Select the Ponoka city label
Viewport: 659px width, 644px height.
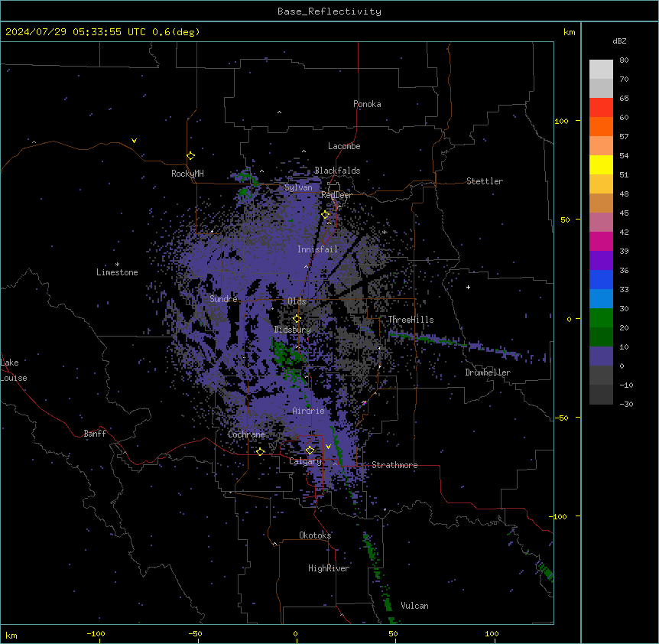[x=367, y=104]
